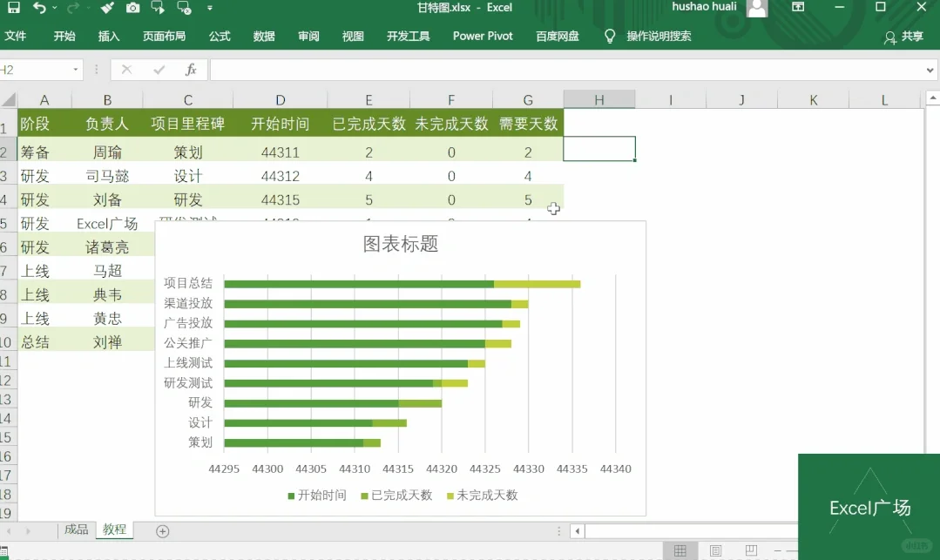Open the 数据 tab
This screenshot has height=560, width=940.
(x=264, y=36)
